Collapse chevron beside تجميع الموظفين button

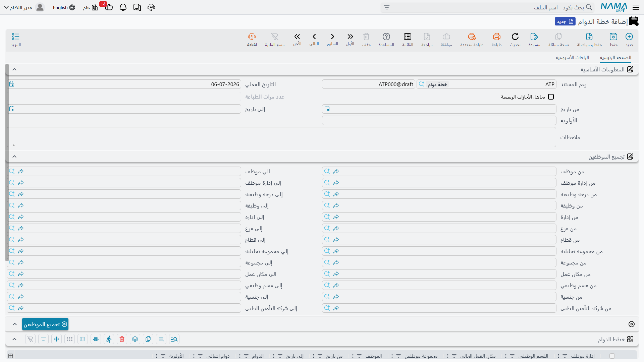point(14,324)
